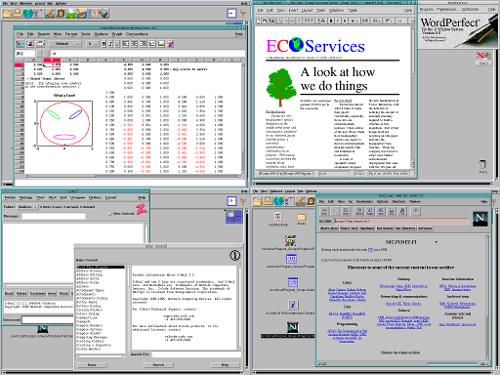Open the File menu in the spreadsheet window
500x375 pixels.
(x=20, y=34)
